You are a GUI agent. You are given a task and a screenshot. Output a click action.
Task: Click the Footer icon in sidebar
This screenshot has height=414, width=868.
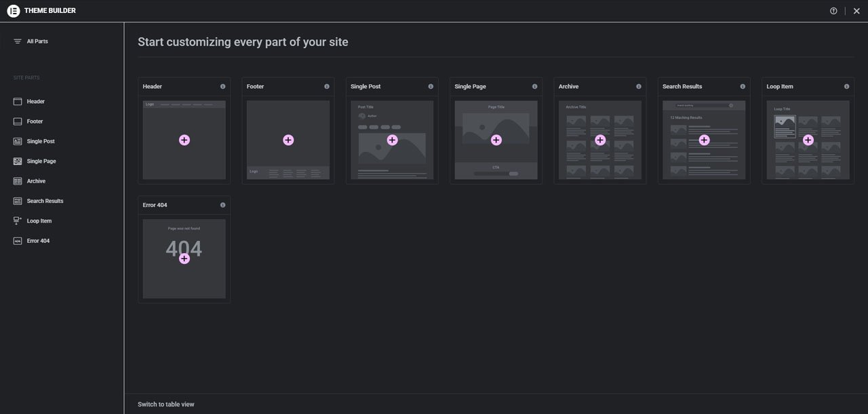pos(18,121)
